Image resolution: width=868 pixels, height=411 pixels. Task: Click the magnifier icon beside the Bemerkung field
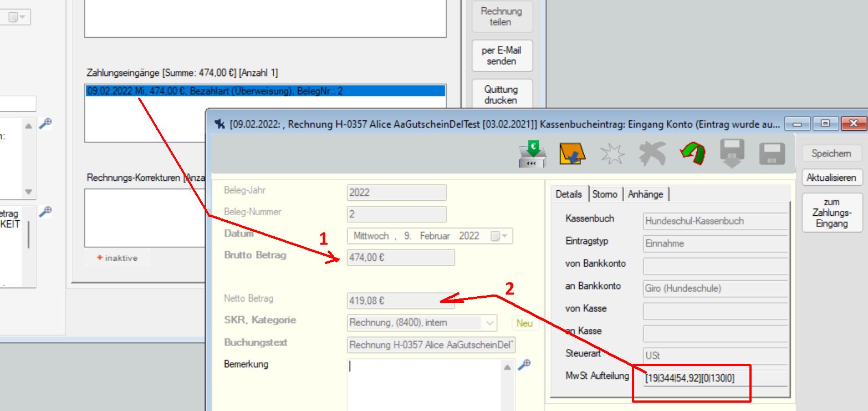[524, 365]
